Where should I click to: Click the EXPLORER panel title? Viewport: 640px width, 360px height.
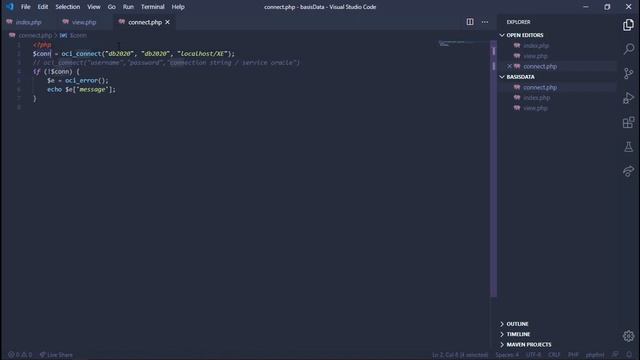click(518, 22)
